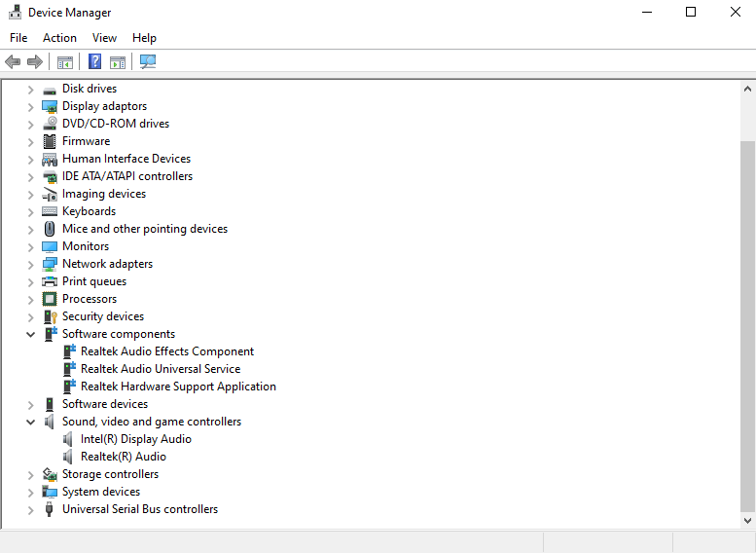Click the Keyboards category icon

pyautogui.click(x=50, y=211)
